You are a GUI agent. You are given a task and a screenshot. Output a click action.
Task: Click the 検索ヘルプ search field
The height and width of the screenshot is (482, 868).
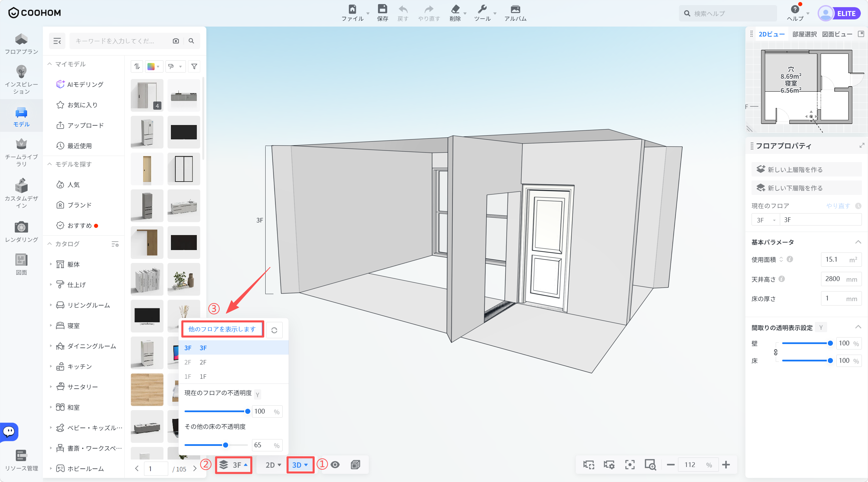click(728, 14)
